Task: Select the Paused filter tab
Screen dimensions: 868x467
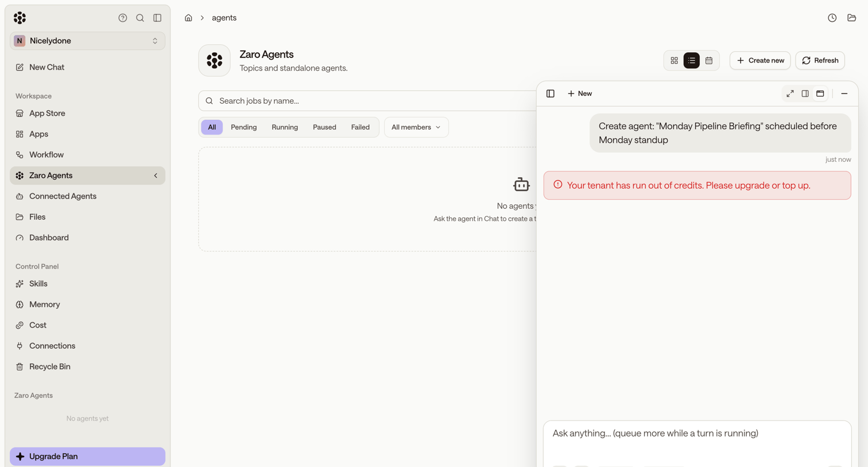Action: 324,127
